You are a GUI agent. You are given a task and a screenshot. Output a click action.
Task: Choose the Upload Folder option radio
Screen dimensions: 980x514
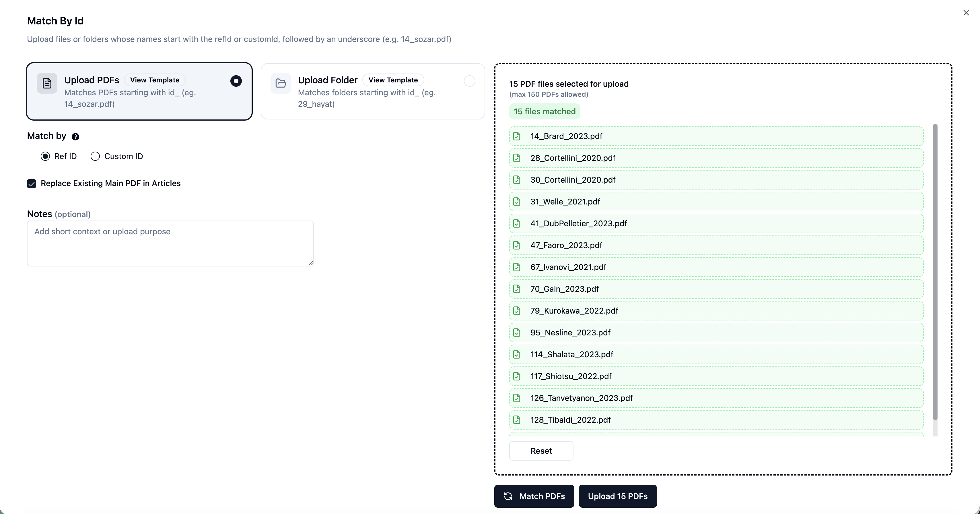click(x=469, y=81)
